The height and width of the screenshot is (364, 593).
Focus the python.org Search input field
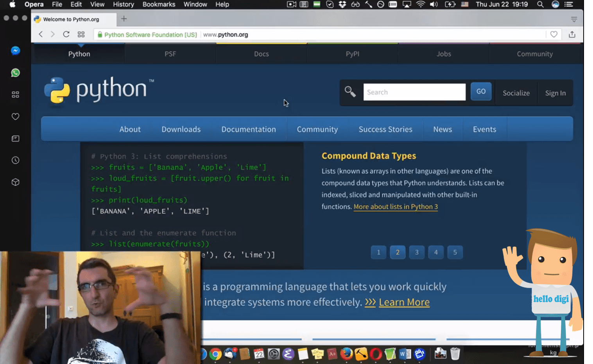point(414,92)
